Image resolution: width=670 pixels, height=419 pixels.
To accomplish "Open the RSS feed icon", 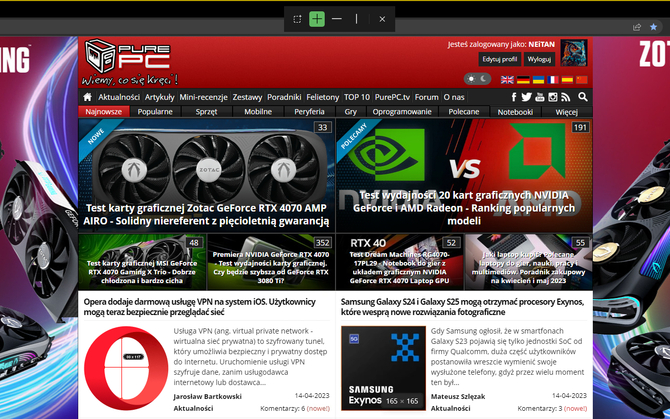I will pyautogui.click(x=566, y=97).
